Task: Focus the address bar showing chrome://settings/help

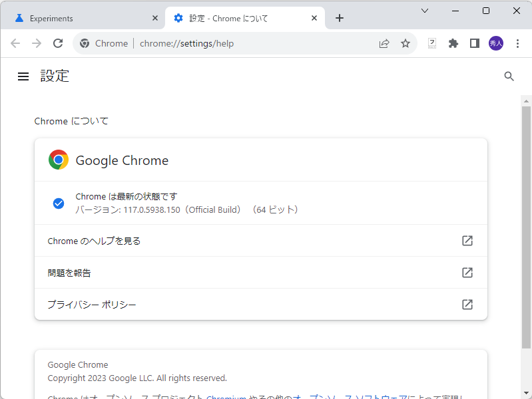Action: click(244, 43)
